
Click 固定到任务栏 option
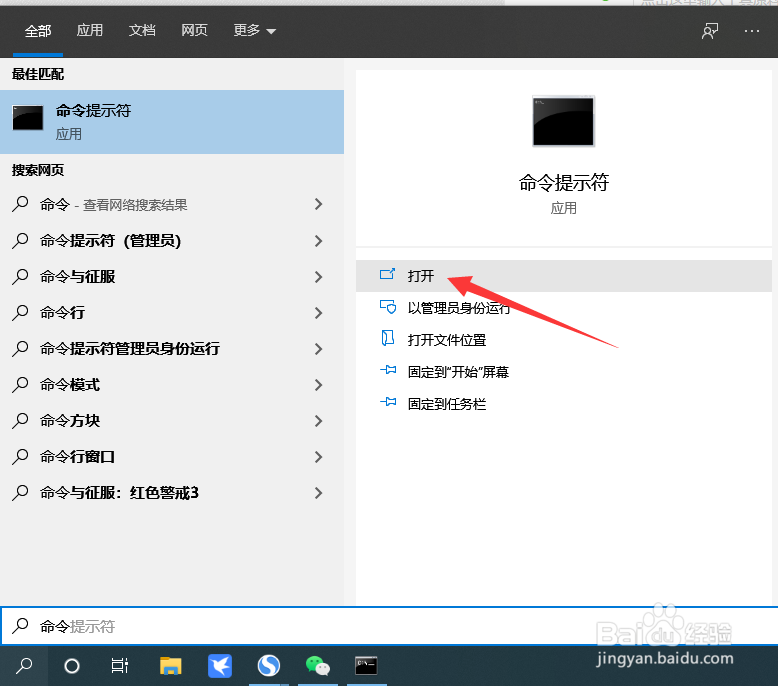[x=564, y=404]
